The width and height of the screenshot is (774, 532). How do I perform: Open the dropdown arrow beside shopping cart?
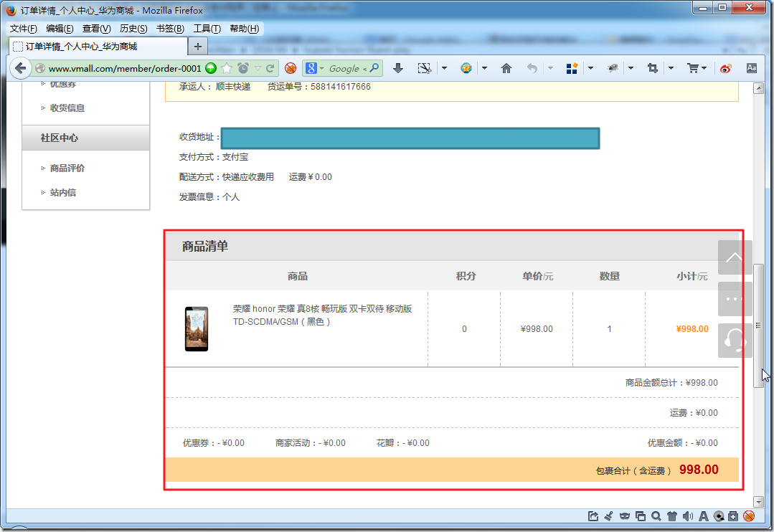tap(704, 68)
